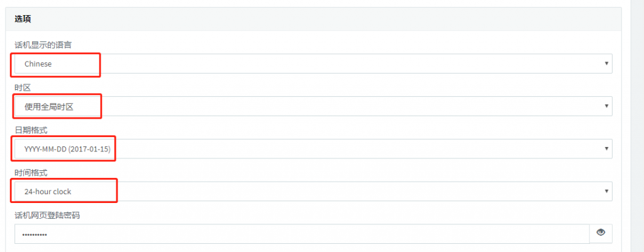The image size is (644, 252).
Task: Click the arrow on the language selector
Action: point(606,63)
